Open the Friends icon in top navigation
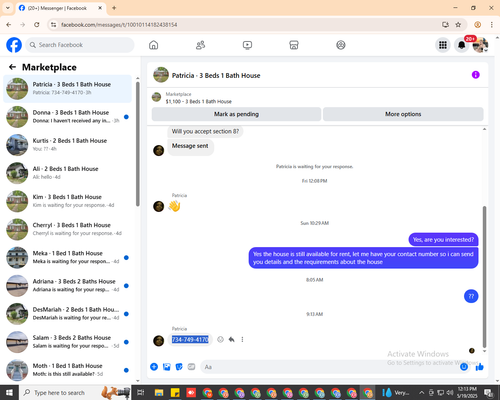 pos(200,45)
